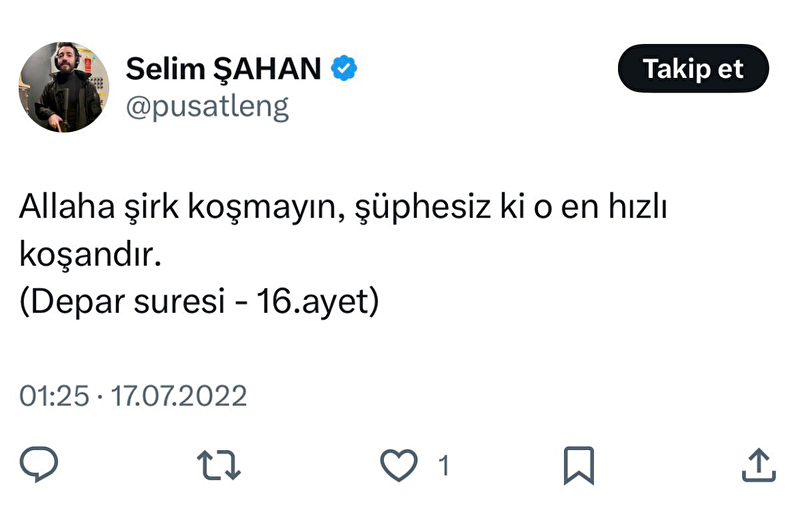Click the blue verified badge
Viewport: 804px width, 522px height.
pos(346,69)
